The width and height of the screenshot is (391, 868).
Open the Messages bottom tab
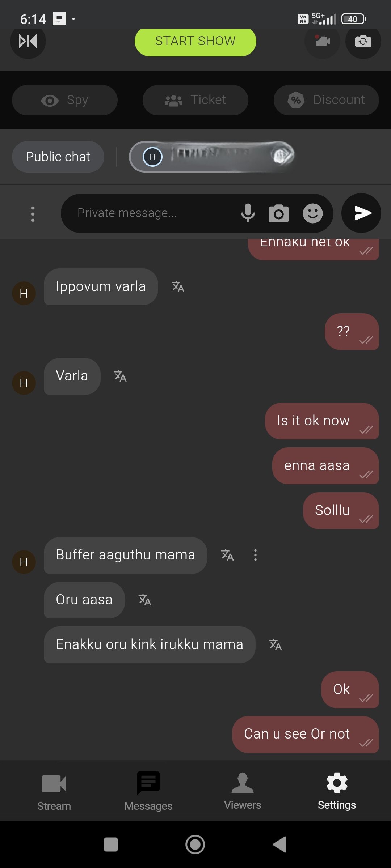pyautogui.click(x=148, y=791)
